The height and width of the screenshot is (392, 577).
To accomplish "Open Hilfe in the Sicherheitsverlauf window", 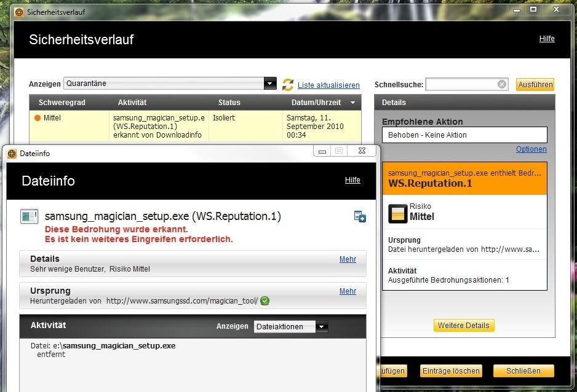I will point(547,39).
